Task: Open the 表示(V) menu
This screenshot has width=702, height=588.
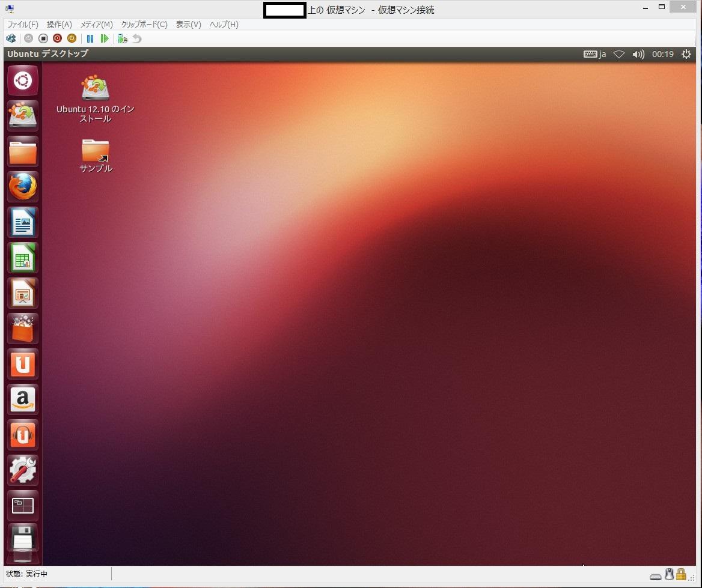Action: [189, 24]
